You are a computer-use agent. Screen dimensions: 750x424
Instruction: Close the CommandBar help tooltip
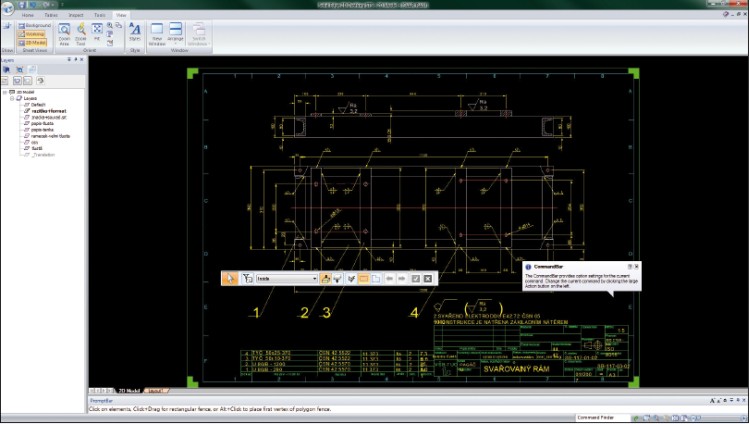click(637, 267)
